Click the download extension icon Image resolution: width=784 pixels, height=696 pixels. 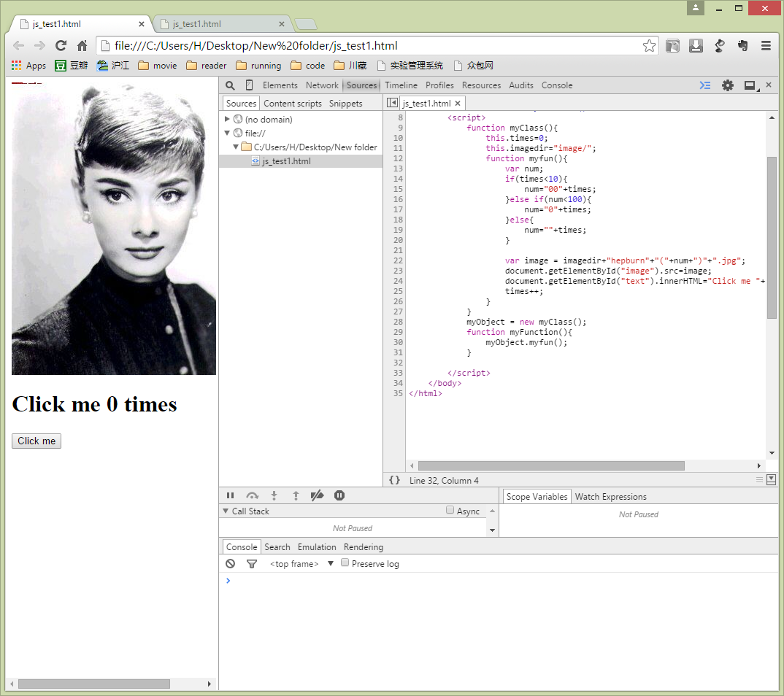click(x=696, y=46)
